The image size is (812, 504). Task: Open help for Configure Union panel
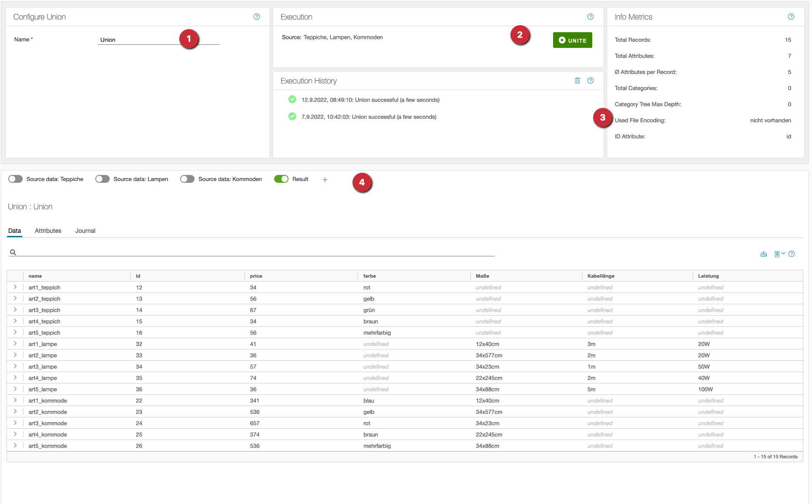257,17
